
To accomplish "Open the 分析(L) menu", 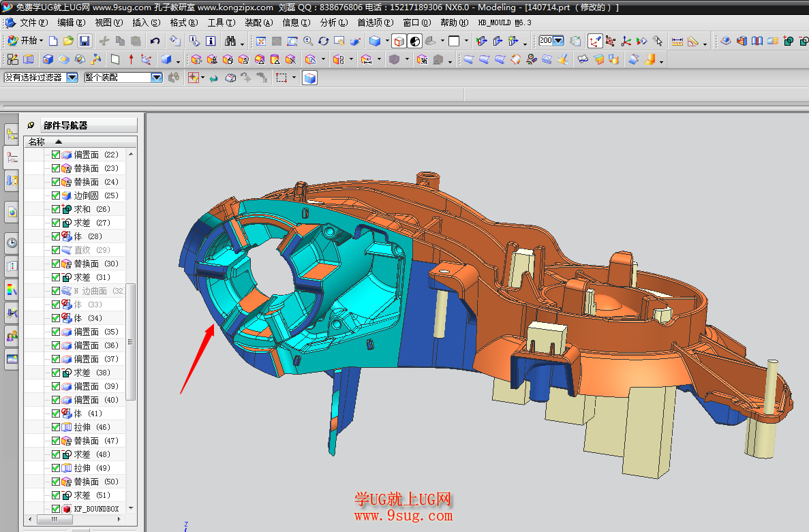I will coord(334,22).
